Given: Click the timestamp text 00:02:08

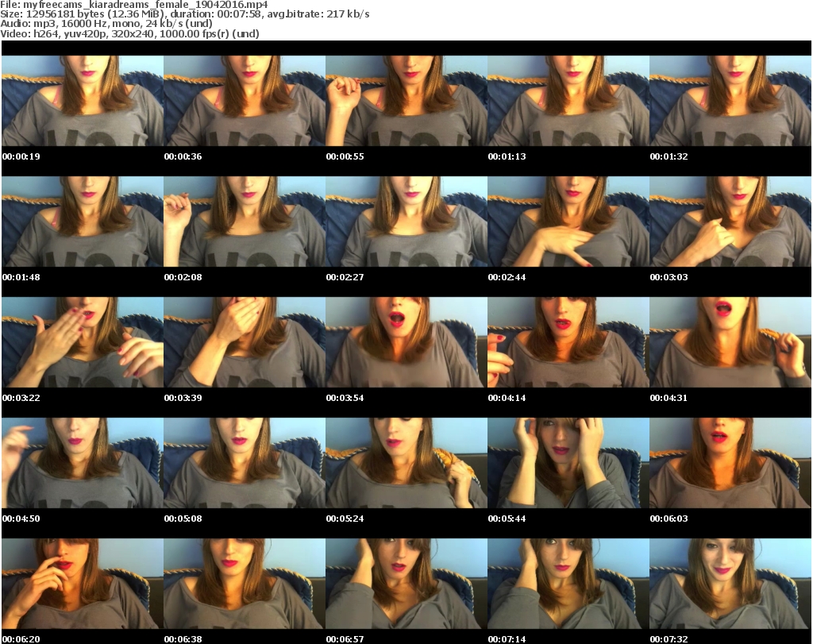Looking at the screenshot, I should coord(183,277).
